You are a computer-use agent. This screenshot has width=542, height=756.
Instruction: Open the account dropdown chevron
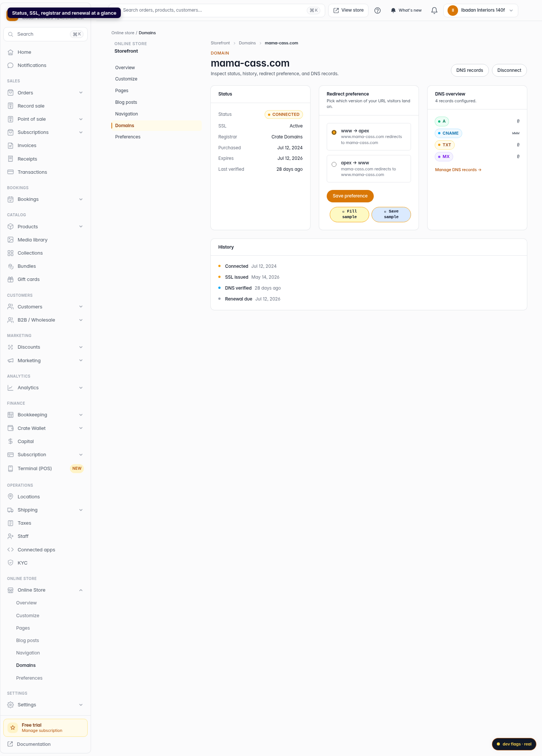point(511,11)
